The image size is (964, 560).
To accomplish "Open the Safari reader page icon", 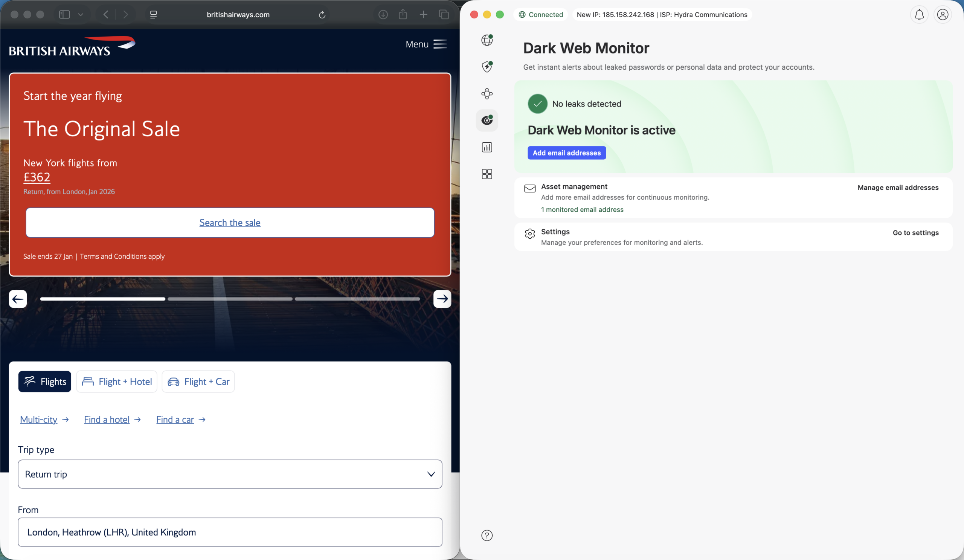I will pyautogui.click(x=153, y=15).
